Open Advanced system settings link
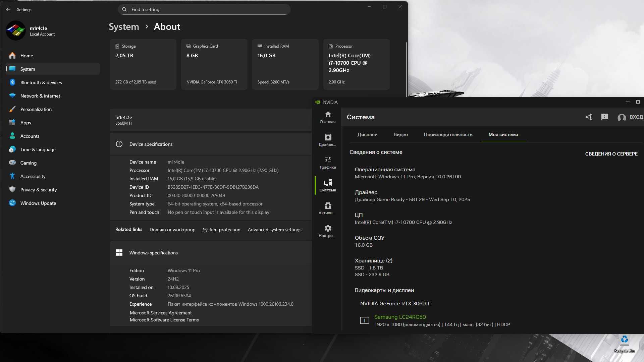644x362 pixels. coord(274,230)
